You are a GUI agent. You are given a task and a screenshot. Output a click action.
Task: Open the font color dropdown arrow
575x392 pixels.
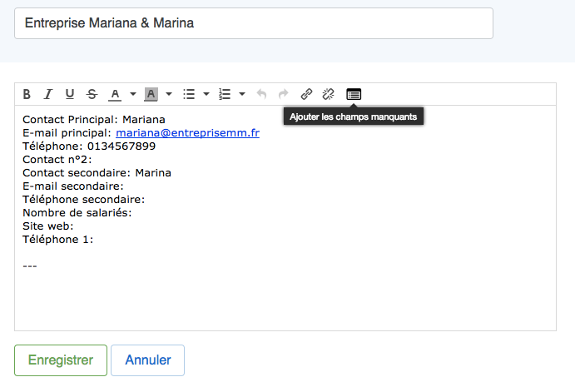(x=133, y=94)
